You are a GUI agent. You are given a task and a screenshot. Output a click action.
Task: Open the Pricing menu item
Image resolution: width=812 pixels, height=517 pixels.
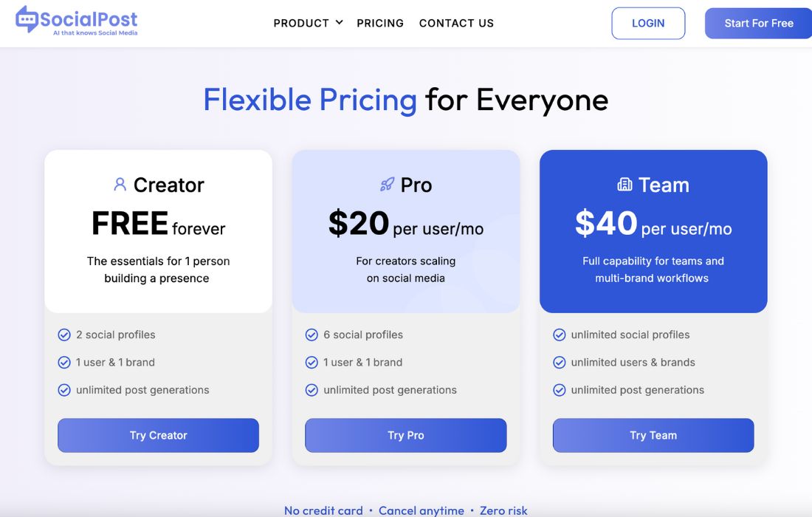[x=380, y=23]
